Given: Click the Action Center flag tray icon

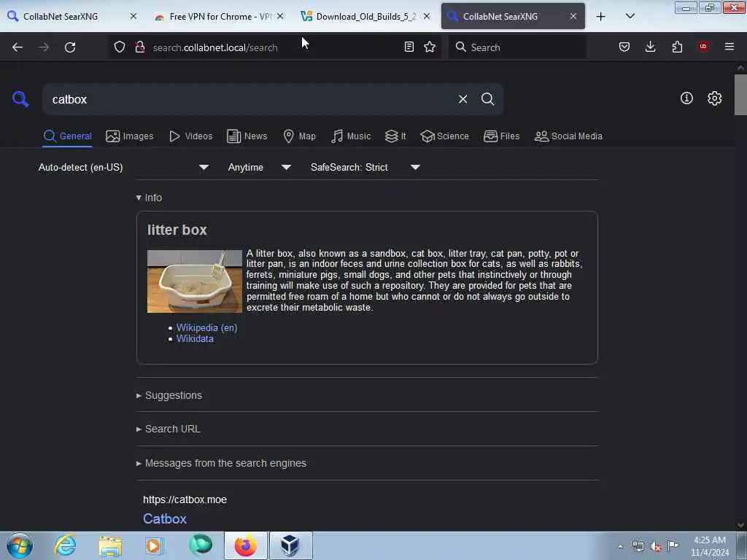Looking at the screenshot, I should [x=673, y=545].
